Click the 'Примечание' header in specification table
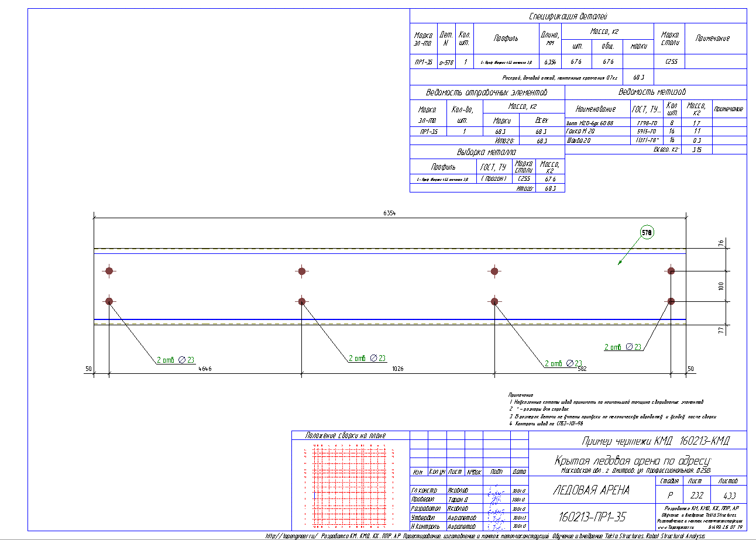Image resolution: width=756 pixels, height=540 pixels. 712,38
